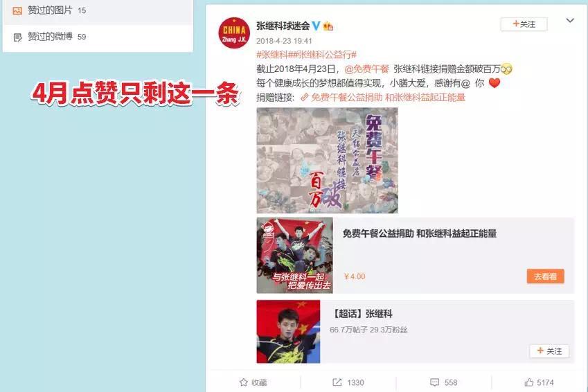Follow the 张继科 super topic with +关注

click(549, 351)
